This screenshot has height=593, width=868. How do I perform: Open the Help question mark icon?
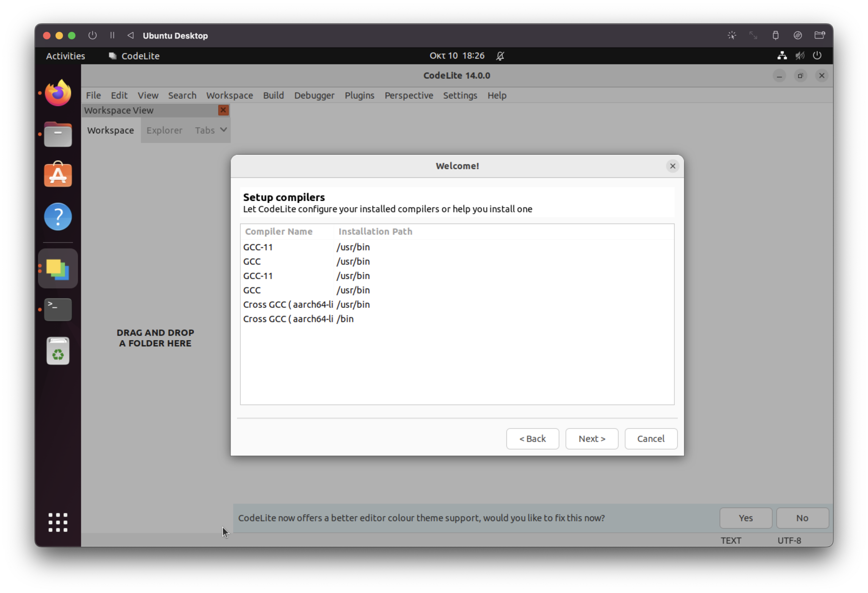pyautogui.click(x=58, y=217)
